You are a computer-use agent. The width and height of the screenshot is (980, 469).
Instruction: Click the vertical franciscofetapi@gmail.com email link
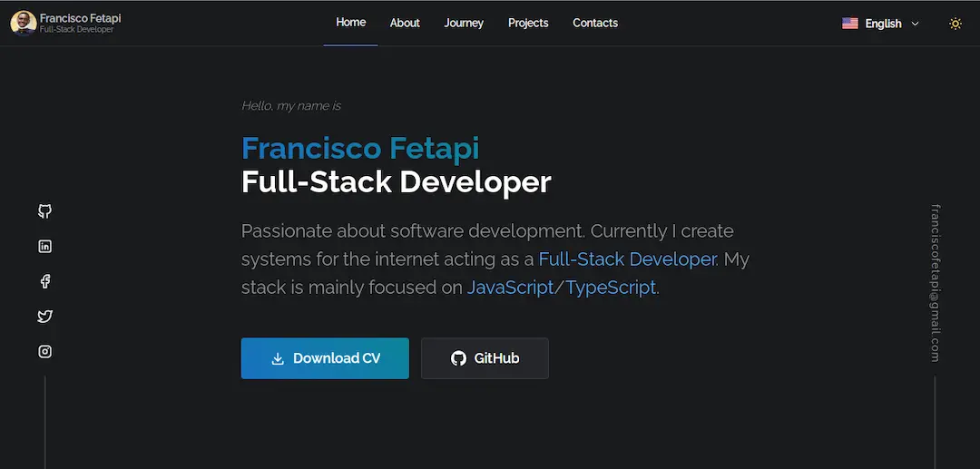point(935,283)
